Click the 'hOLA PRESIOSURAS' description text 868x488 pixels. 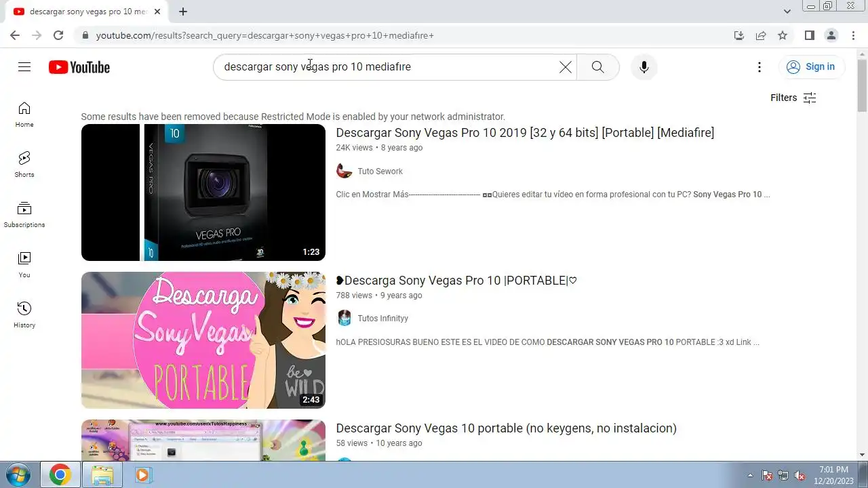click(x=547, y=342)
